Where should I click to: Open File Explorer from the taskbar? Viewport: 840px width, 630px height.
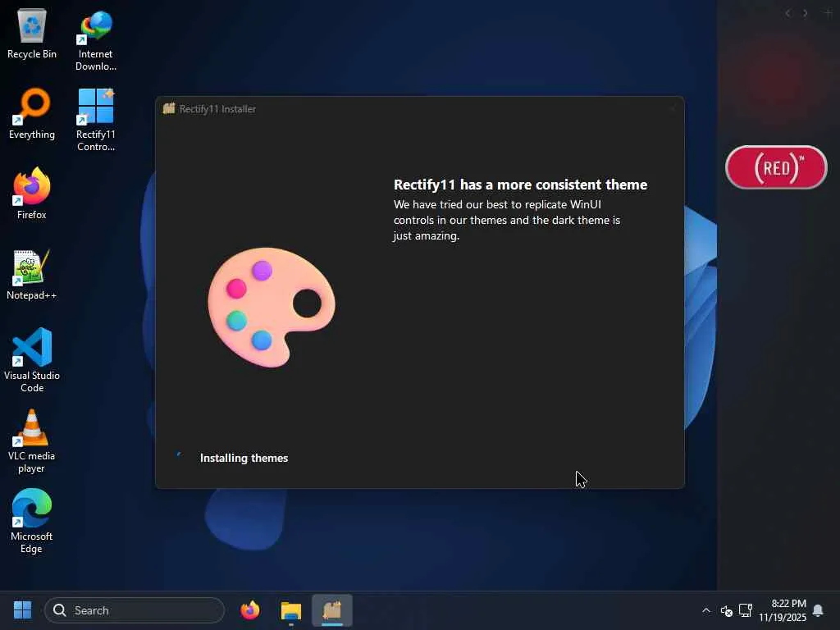click(x=291, y=610)
